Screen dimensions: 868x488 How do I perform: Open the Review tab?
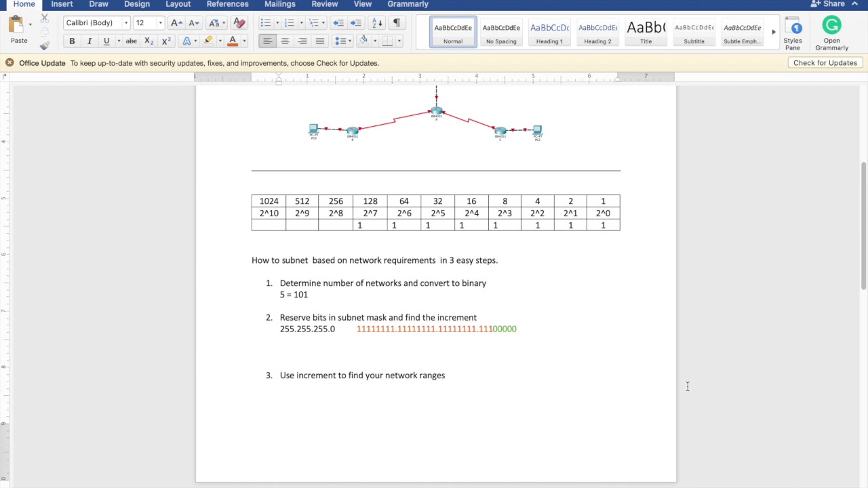(325, 4)
